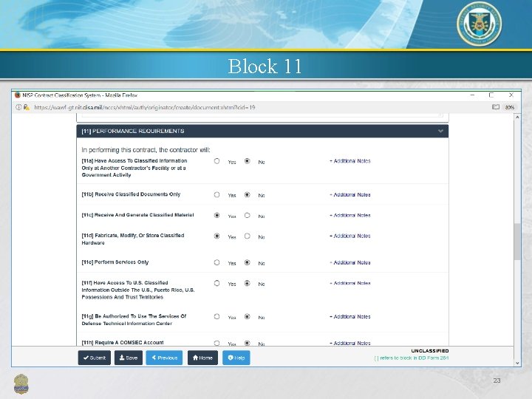Open Additional Notes for item 11c

point(349,216)
